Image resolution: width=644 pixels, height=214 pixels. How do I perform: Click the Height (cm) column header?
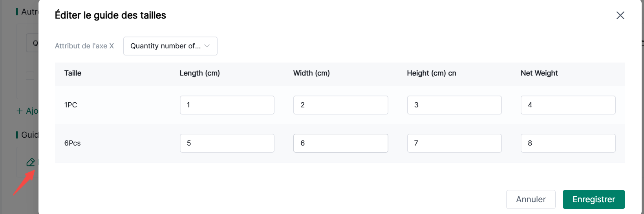click(431, 73)
